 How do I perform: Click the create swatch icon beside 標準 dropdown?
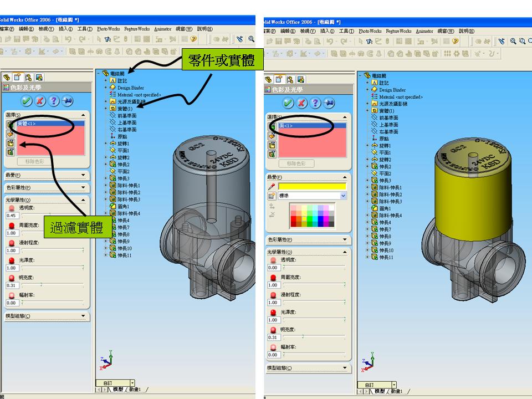coord(272,196)
